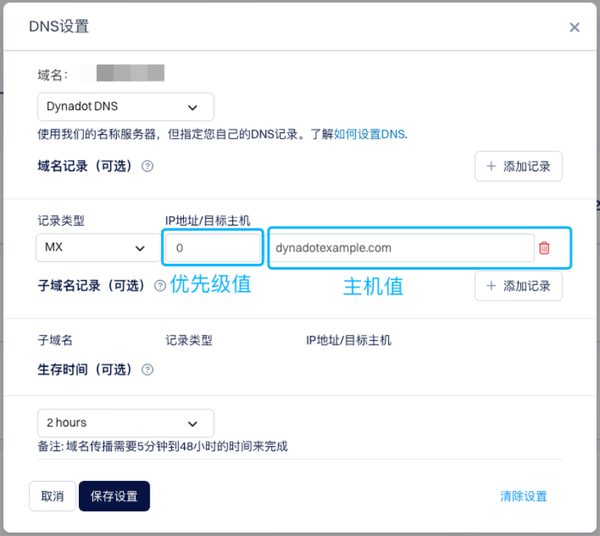Open the 2 hours TTL dropdown
The height and width of the screenshot is (536, 600).
click(x=126, y=423)
